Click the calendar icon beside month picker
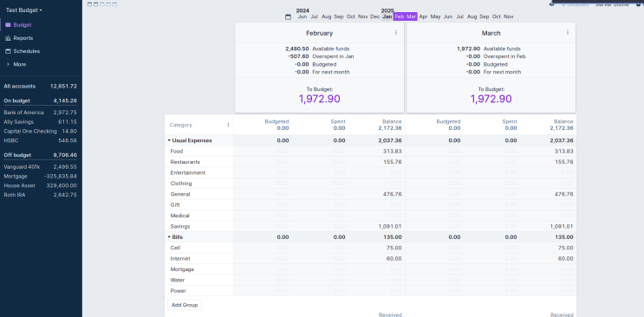Image resolution: width=644 pixels, height=317 pixels. [289, 16]
